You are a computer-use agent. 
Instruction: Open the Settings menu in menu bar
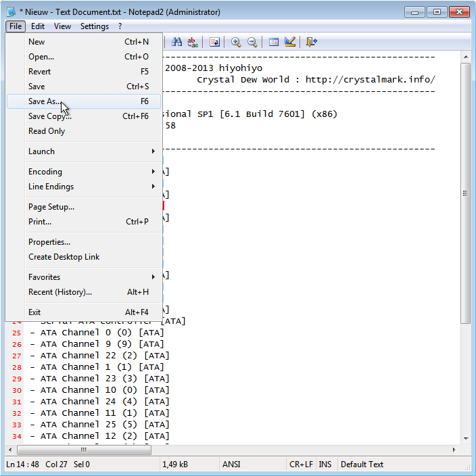click(x=95, y=26)
